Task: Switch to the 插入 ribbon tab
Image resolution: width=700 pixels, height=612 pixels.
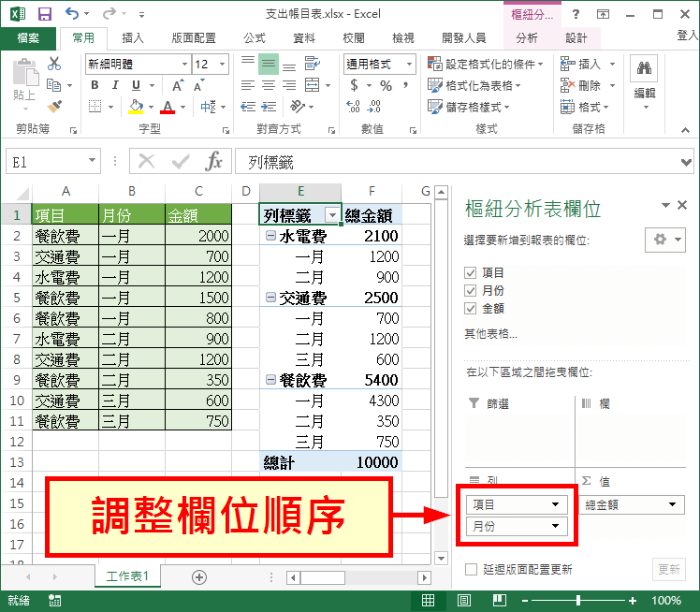Action: [133, 38]
